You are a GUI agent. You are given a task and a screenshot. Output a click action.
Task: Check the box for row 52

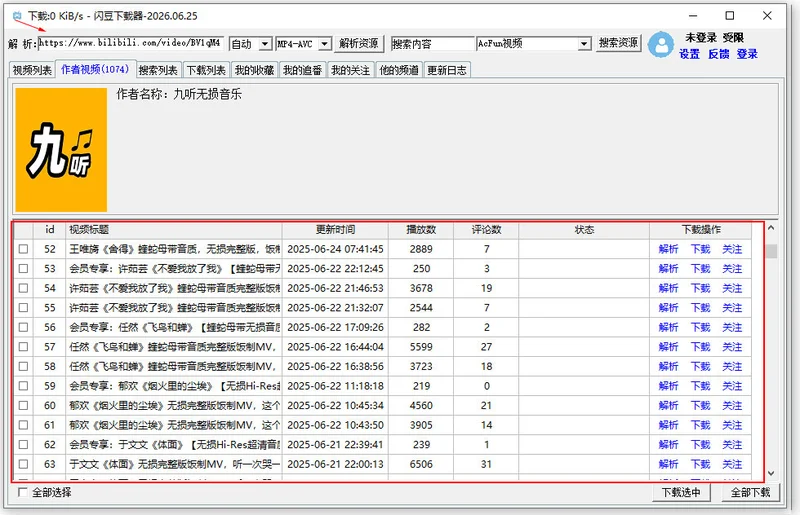tap(23, 249)
